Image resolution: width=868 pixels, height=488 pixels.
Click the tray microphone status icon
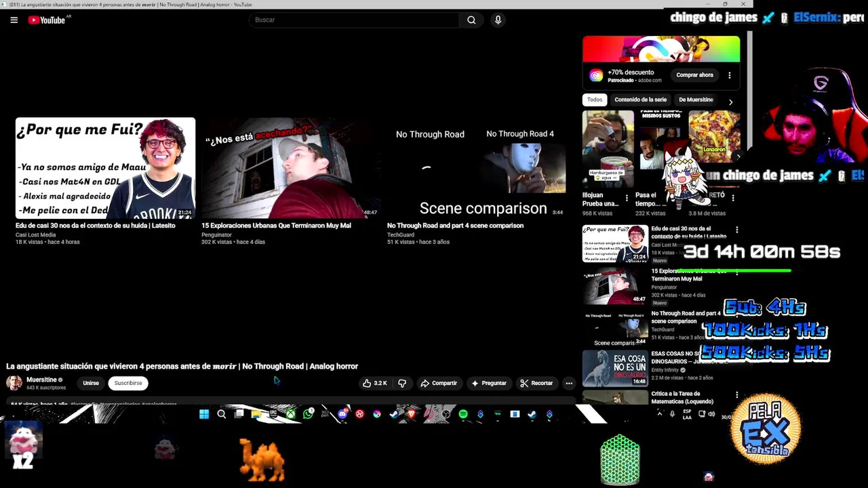pos(672,413)
